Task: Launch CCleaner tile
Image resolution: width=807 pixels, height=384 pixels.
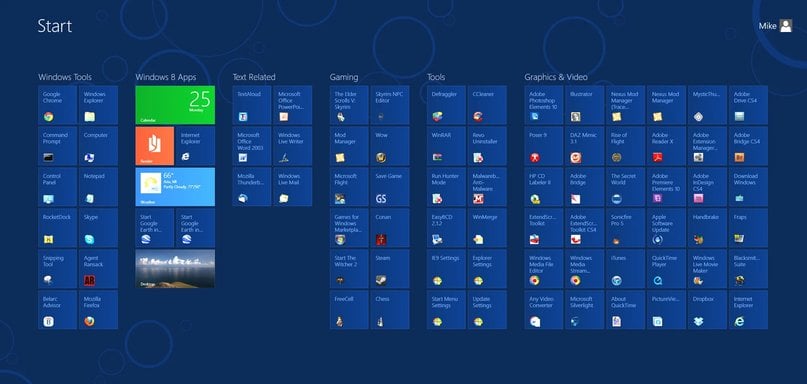Action: pos(487,105)
